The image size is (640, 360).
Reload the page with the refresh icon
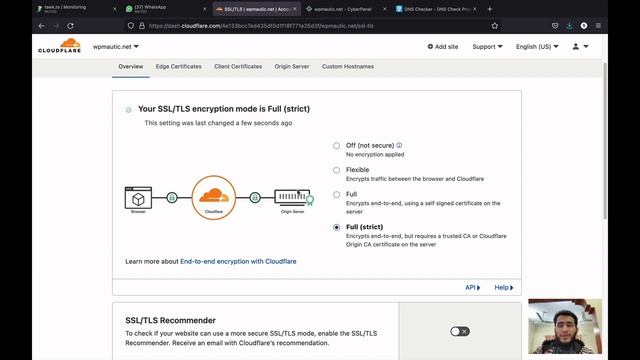point(70,26)
